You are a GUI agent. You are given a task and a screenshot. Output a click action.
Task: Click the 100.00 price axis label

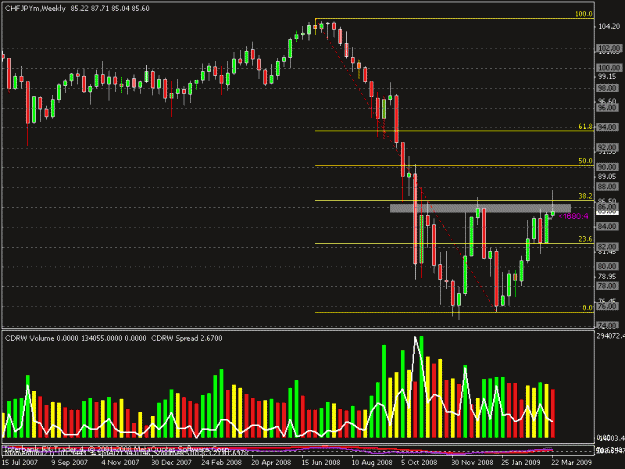tap(609, 68)
